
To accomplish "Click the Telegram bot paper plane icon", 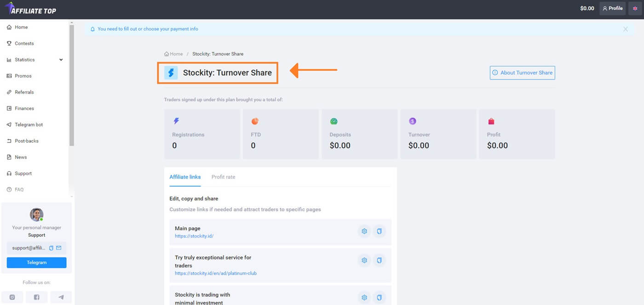I will 9,124.
